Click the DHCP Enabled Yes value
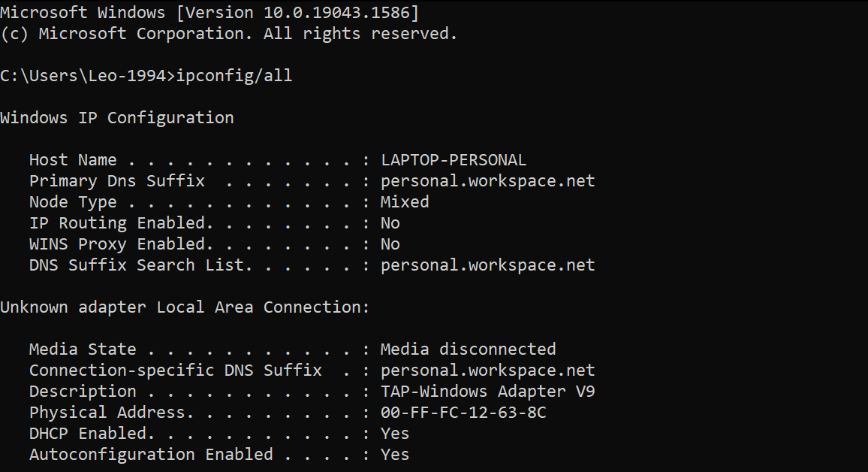Screen dimensions: 868x472 395,434
